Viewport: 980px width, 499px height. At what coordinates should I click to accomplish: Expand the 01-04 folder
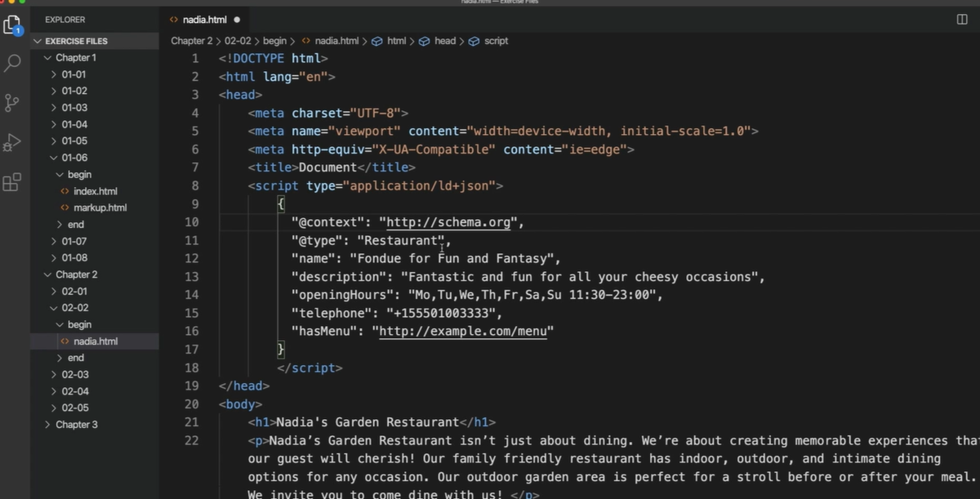point(95,124)
